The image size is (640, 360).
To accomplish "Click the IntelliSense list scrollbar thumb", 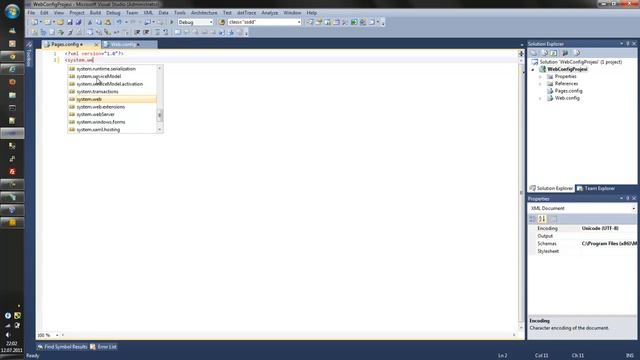I will click(160, 116).
